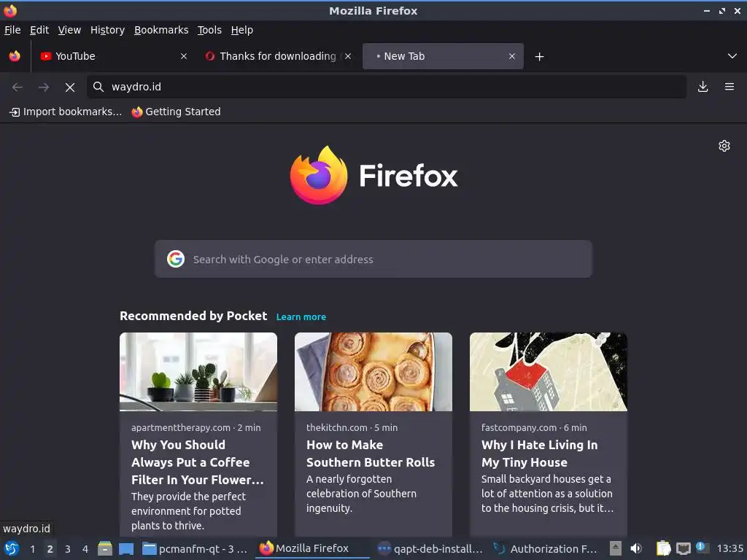
Task: Switch to the Authorization taskbar window
Action: [546, 549]
